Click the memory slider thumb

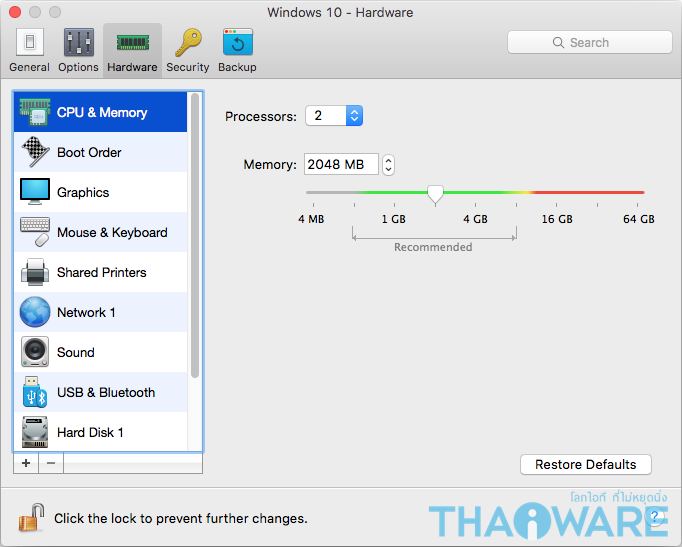click(x=435, y=194)
